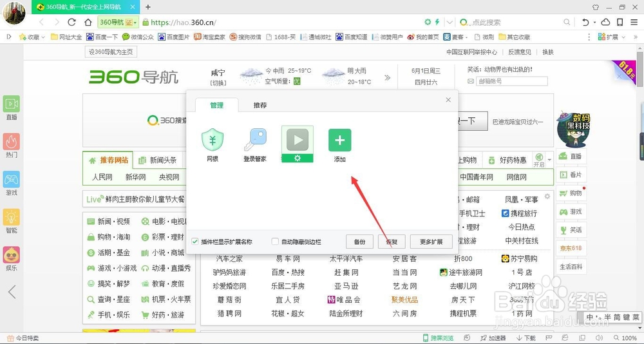
Task: Select the 推荐网站 tab
Action: (108, 160)
